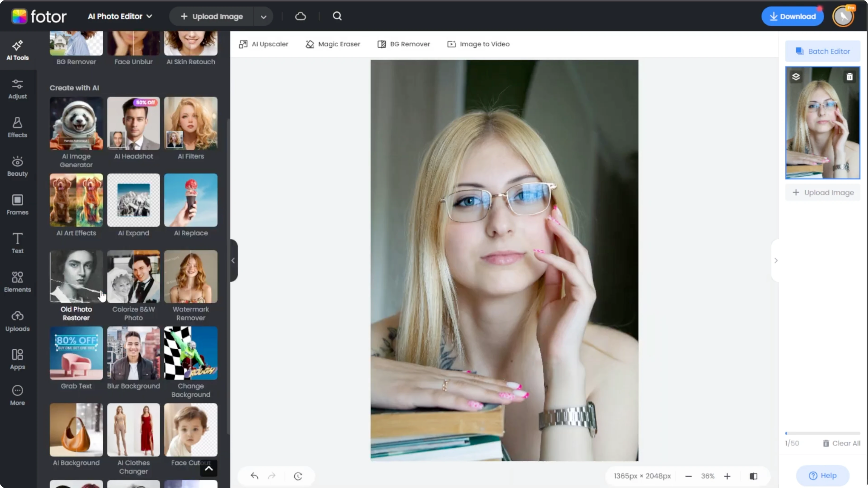Expand the Upload Image dropdown arrow
Screen dimensions: 868x488
click(263, 17)
